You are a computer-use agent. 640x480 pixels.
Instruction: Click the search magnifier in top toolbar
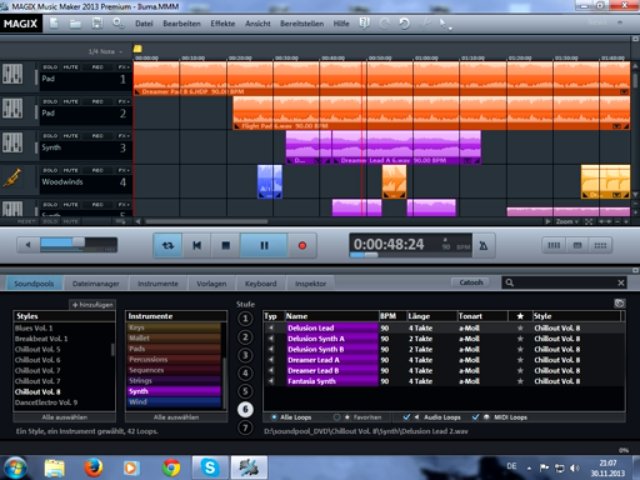(119, 22)
